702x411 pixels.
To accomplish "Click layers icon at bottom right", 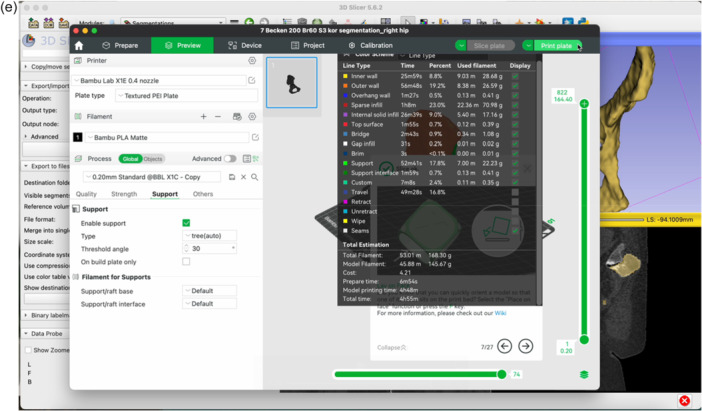I will (x=584, y=374).
